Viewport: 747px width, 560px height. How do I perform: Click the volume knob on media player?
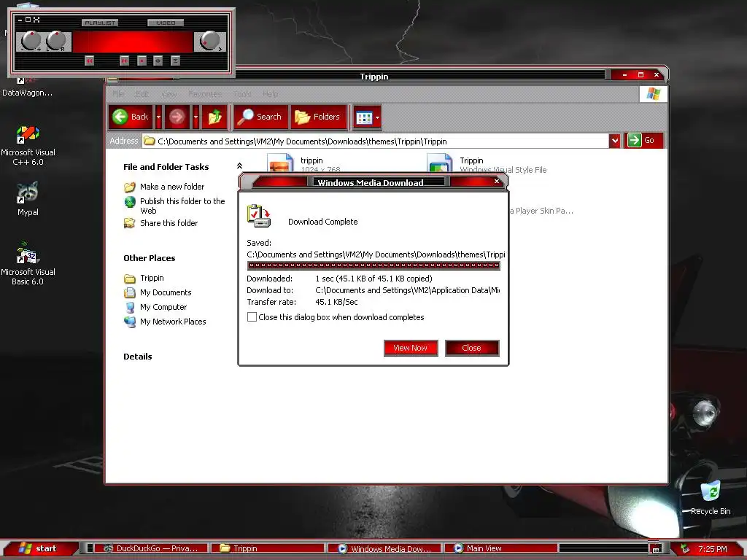pyautogui.click(x=31, y=41)
